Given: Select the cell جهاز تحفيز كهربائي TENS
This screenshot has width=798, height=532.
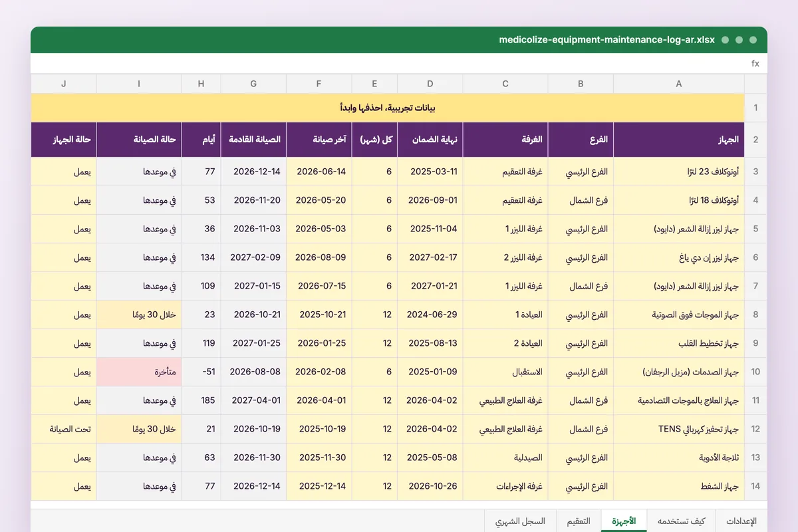Looking at the screenshot, I should click(679, 429).
